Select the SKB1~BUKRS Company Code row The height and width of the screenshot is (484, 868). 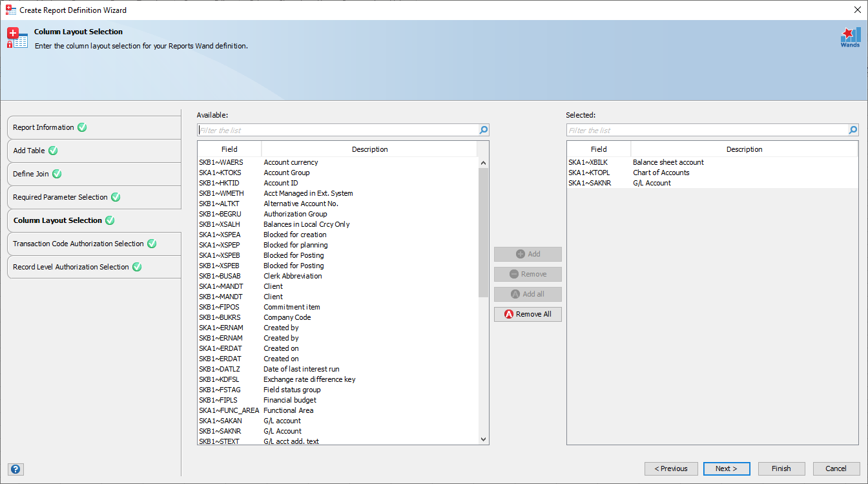tap(291, 317)
